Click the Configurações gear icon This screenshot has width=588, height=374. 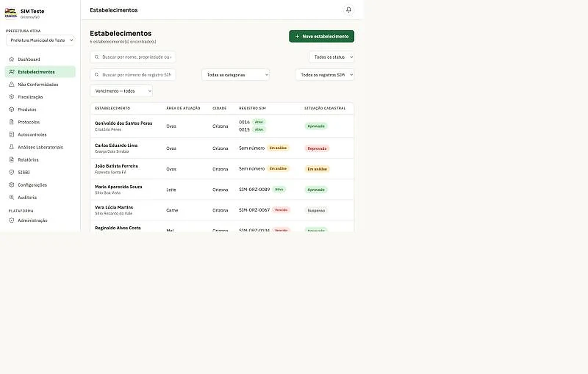(x=11, y=185)
